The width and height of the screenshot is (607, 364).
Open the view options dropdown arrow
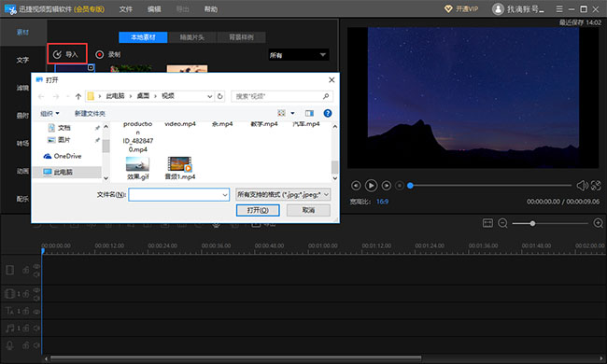(x=292, y=113)
